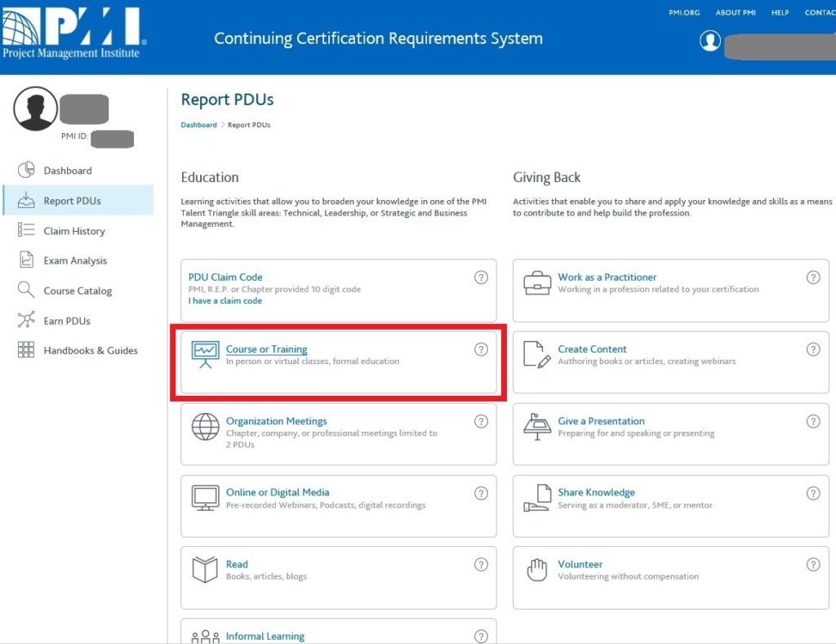Viewport: 836px width, 644px height.
Task: Open the Create Content link
Action: (593, 349)
